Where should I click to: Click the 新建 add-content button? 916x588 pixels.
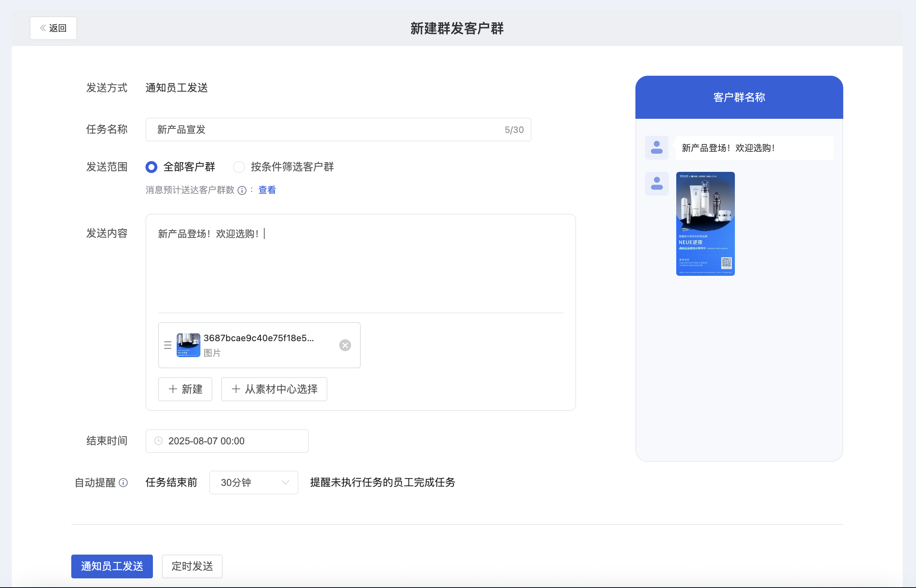coord(185,389)
